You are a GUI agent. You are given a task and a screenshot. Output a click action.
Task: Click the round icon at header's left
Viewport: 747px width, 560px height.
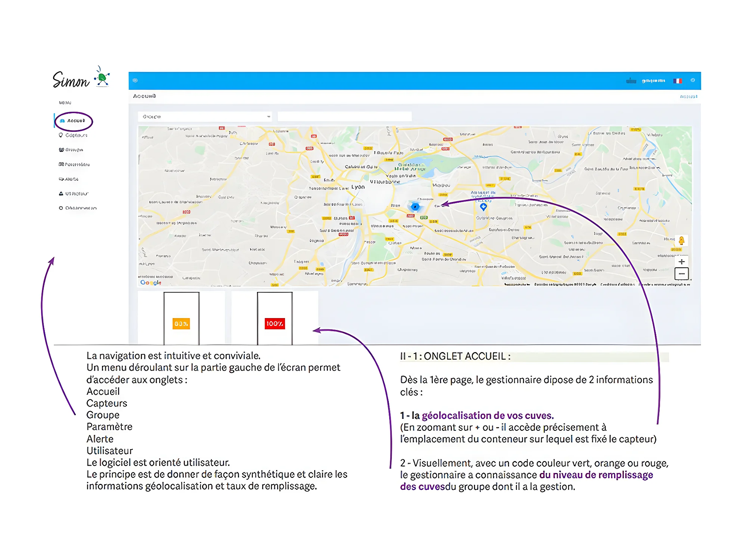click(135, 81)
